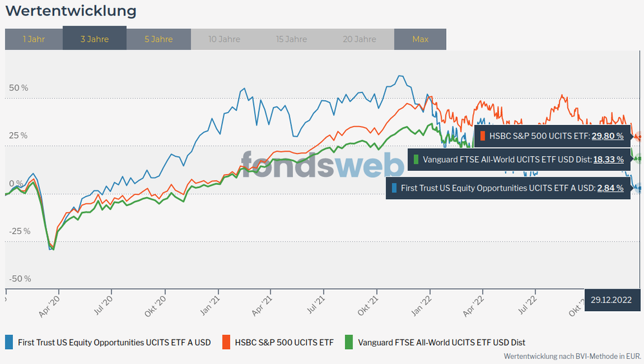Click the 20 Jahre range tab

(x=360, y=39)
